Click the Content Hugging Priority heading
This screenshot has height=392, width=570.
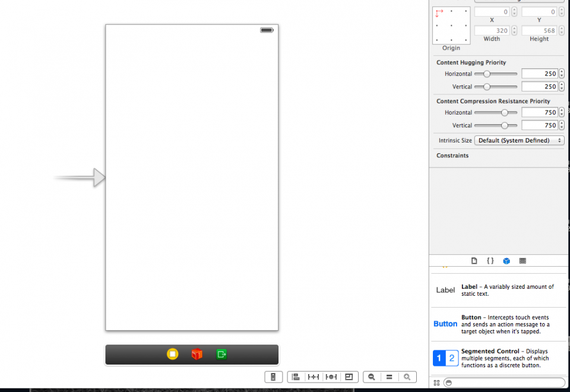[471, 62]
